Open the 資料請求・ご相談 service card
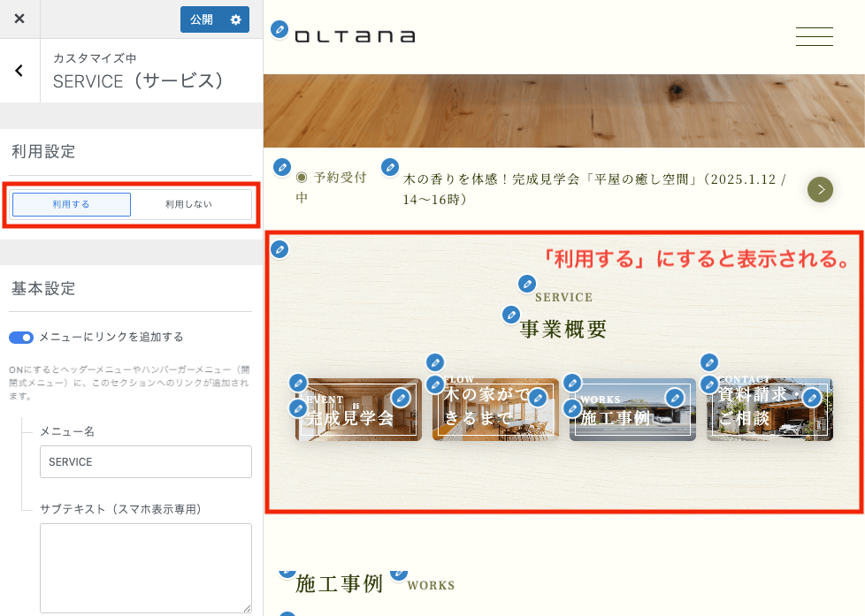Viewport: 865px width, 616px height. [x=770, y=410]
